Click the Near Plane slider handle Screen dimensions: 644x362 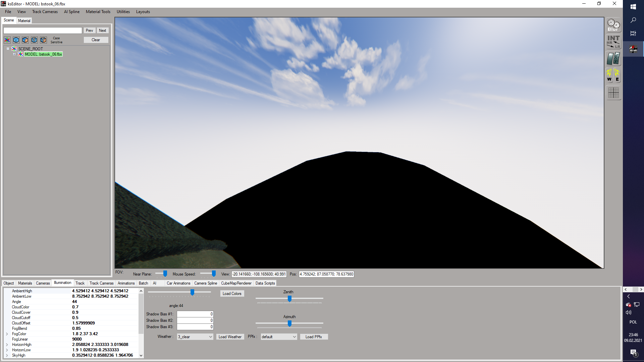pos(165,274)
